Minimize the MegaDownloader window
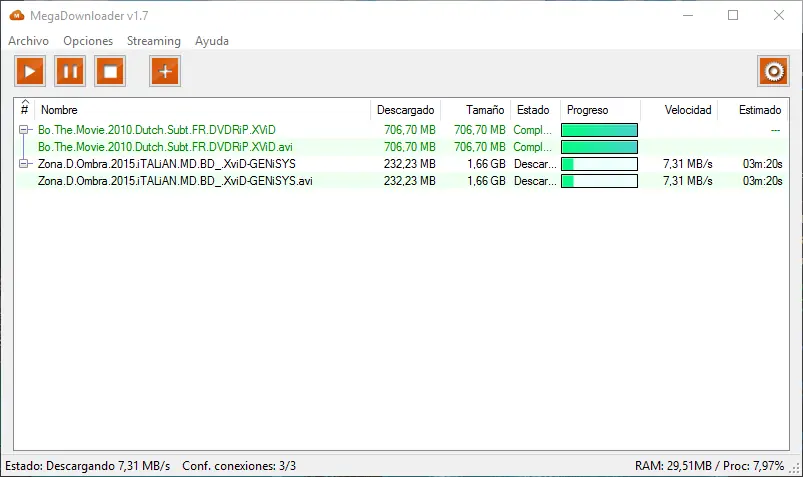803x477 pixels. pyautogui.click(x=688, y=15)
